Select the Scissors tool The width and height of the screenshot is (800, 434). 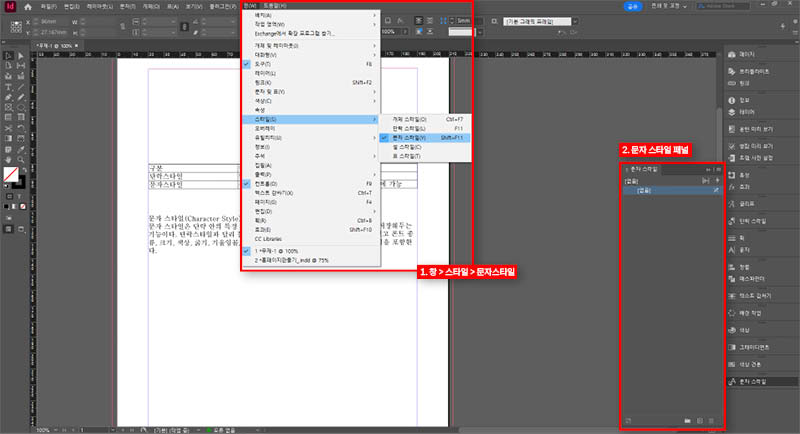click(9, 129)
